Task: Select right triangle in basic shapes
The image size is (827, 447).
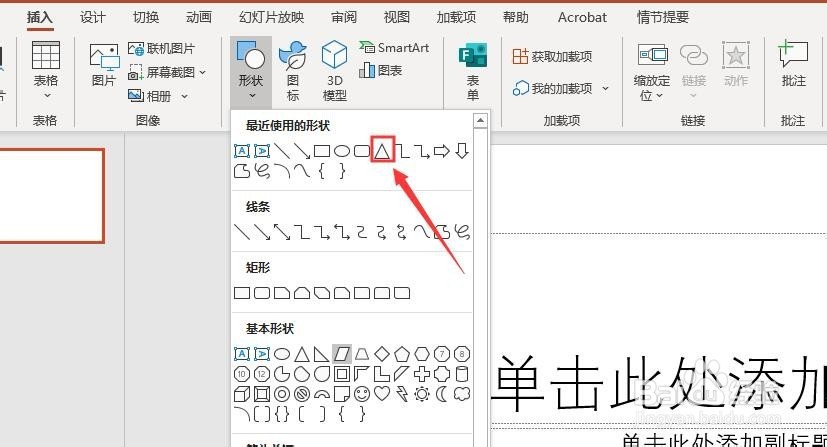Action: tap(322, 354)
